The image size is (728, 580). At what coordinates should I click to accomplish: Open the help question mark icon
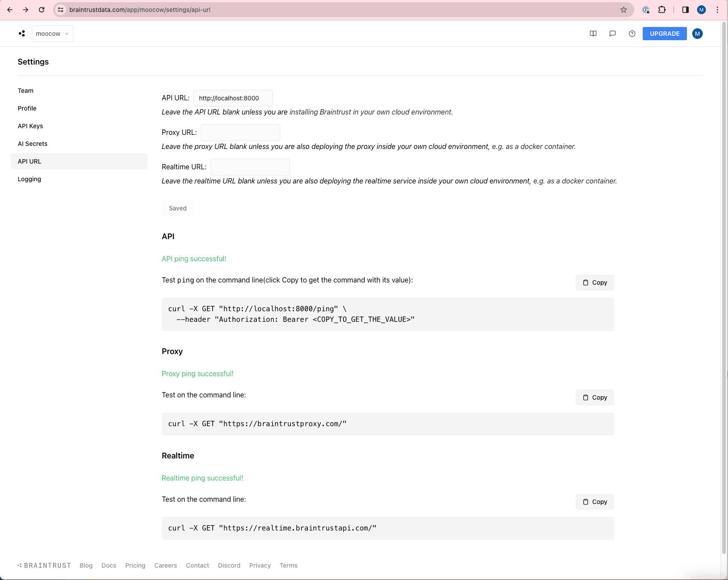point(632,33)
